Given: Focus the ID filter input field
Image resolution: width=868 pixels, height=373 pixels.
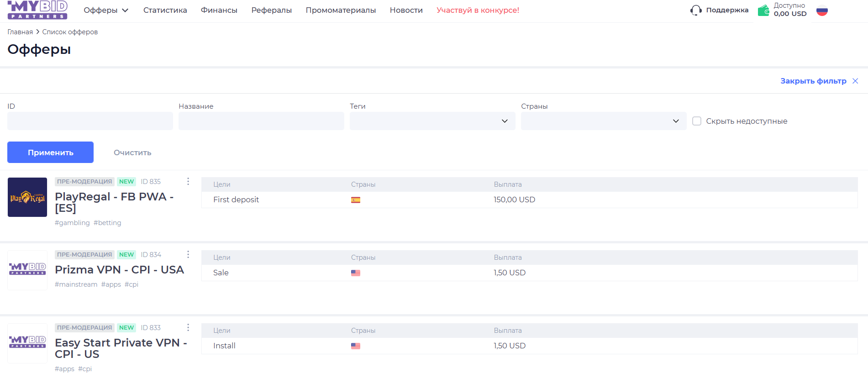Looking at the screenshot, I should 90,121.
